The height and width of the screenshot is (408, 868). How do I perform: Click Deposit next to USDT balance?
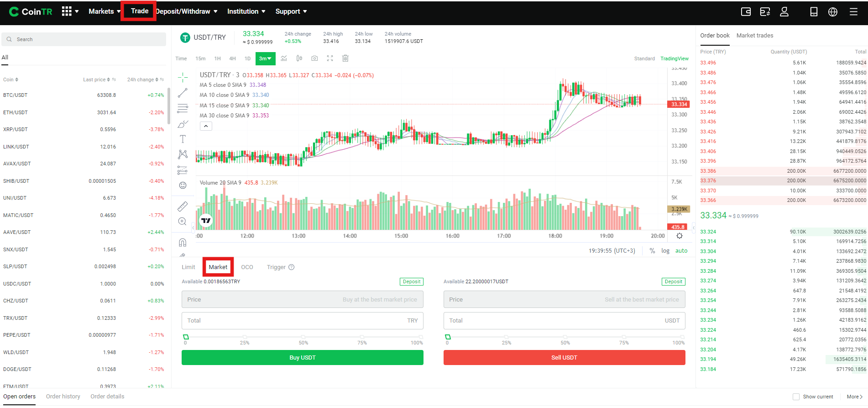(674, 282)
